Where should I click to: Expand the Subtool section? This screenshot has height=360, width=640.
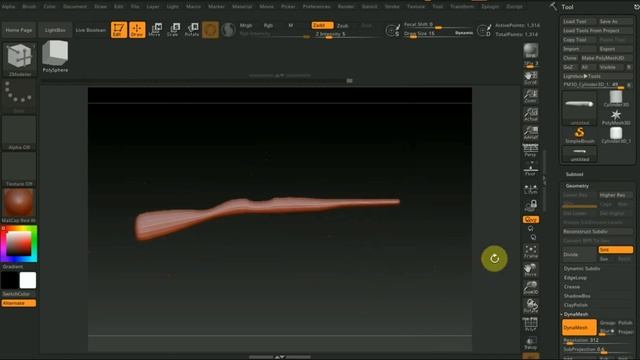pyautogui.click(x=574, y=174)
